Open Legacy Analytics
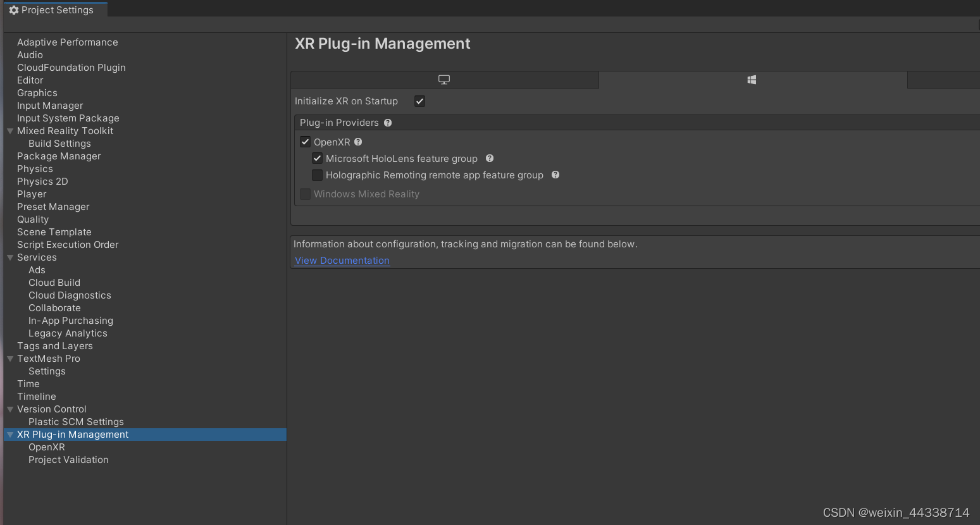980x525 pixels. [68, 333]
